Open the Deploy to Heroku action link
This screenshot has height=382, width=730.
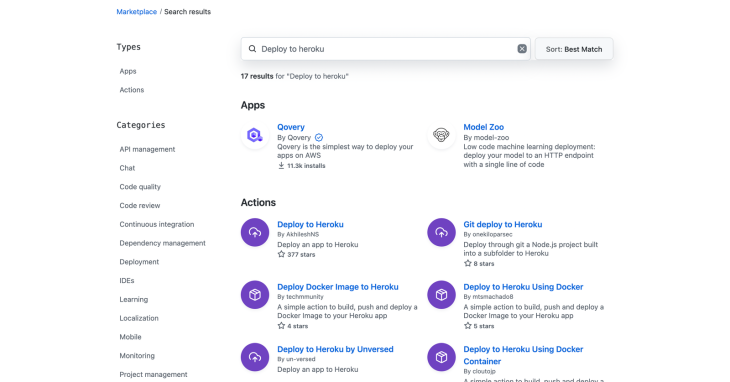pos(310,224)
